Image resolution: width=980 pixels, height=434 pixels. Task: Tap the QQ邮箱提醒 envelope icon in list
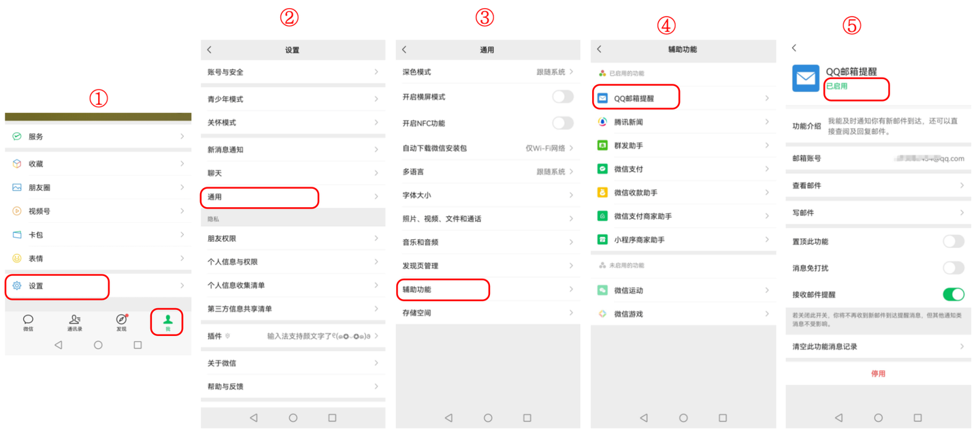click(602, 98)
